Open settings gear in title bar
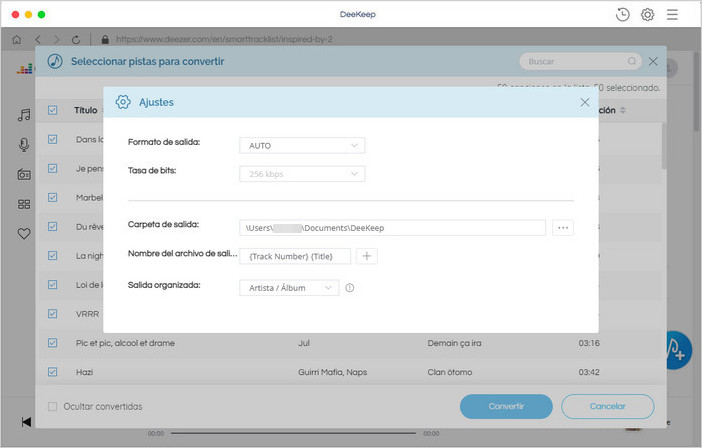Screen dimensions: 702x448 647,15
